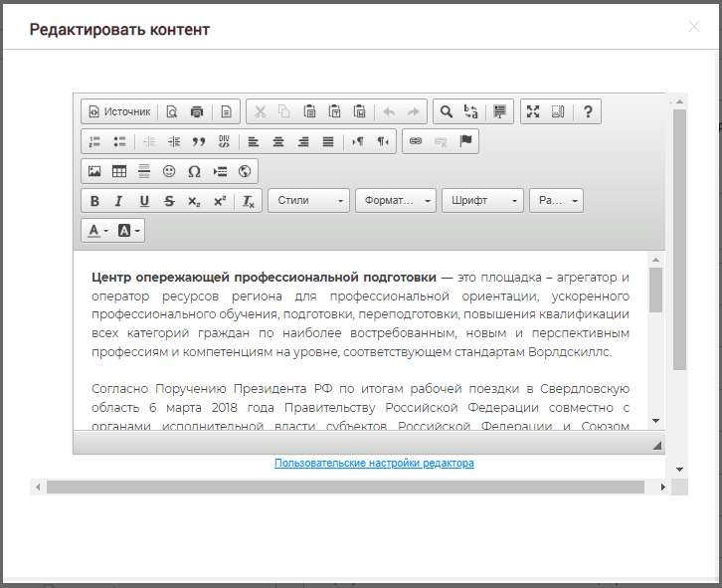
Task: Open the Стили dropdown
Action: click(x=308, y=201)
